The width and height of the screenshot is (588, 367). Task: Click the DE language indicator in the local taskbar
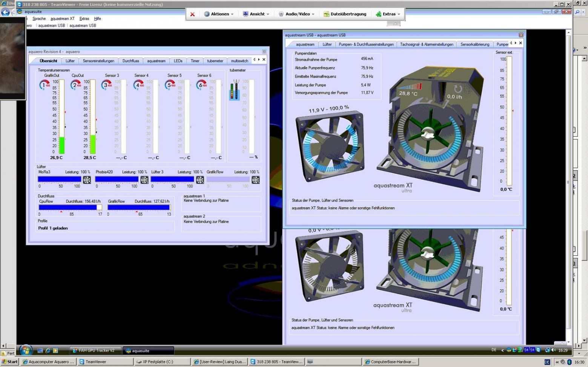[x=547, y=362]
